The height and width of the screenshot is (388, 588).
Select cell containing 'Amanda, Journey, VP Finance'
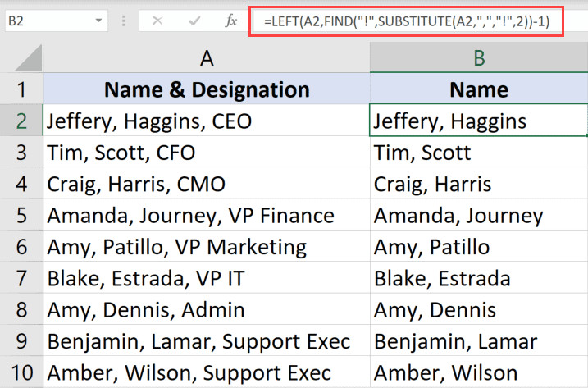tap(206, 216)
